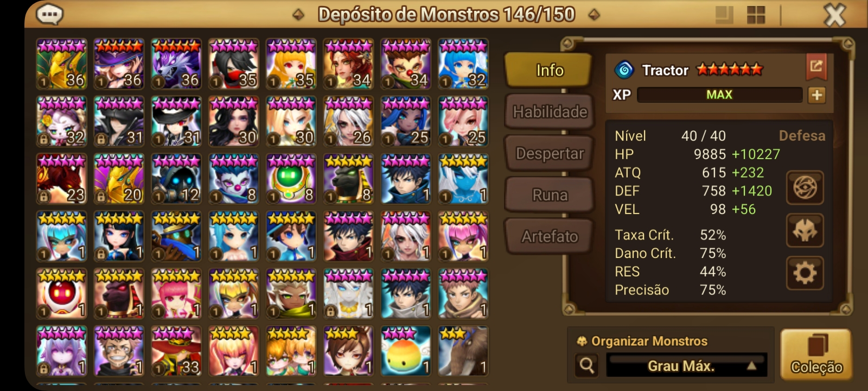The height and width of the screenshot is (391, 868).
Task: Click the monster mask icon button
Action: [805, 230]
